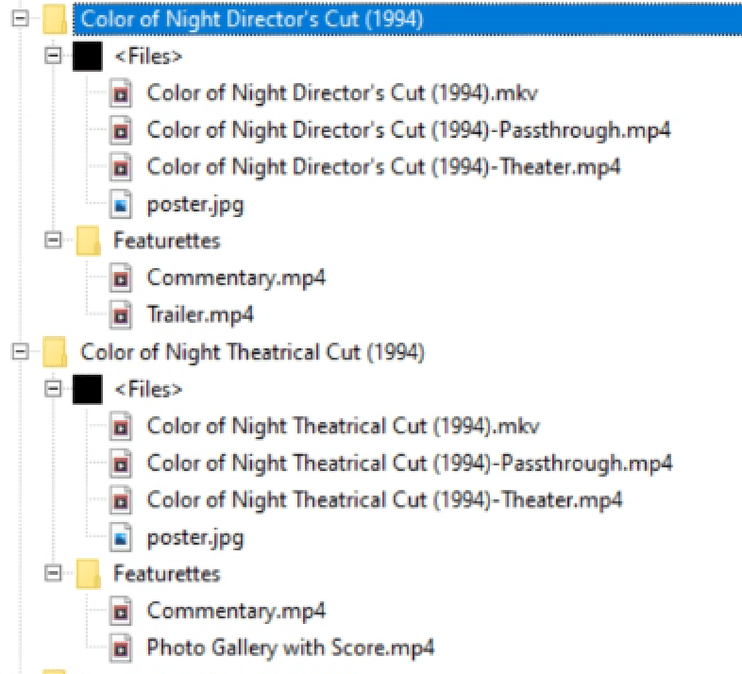Click the black <Files> icon under Director's Cut
The image size is (742, 674).
tap(88, 56)
